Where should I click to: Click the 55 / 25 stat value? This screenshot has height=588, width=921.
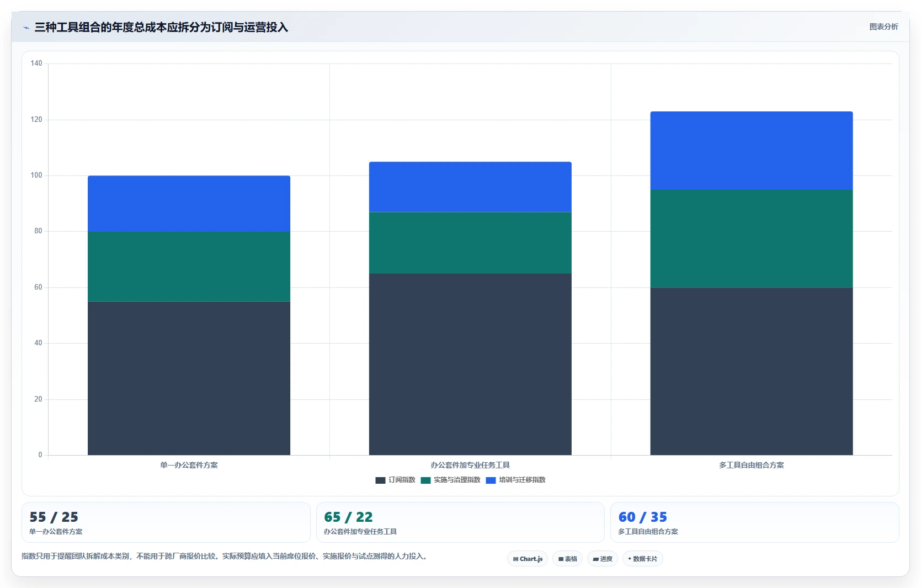(54, 517)
